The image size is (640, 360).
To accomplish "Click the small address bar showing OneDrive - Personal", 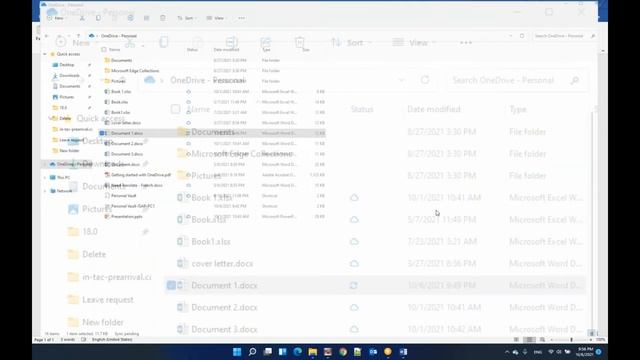I will pos(301,36).
